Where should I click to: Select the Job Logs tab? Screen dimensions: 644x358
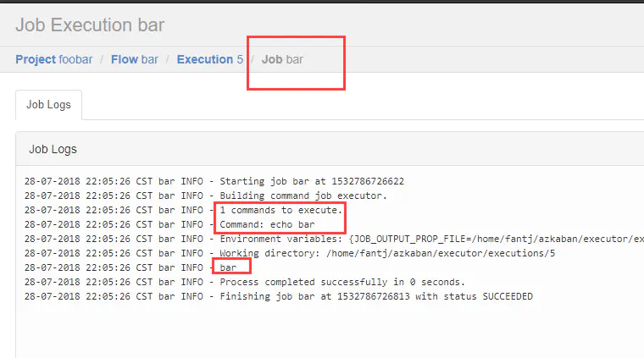[48, 105]
